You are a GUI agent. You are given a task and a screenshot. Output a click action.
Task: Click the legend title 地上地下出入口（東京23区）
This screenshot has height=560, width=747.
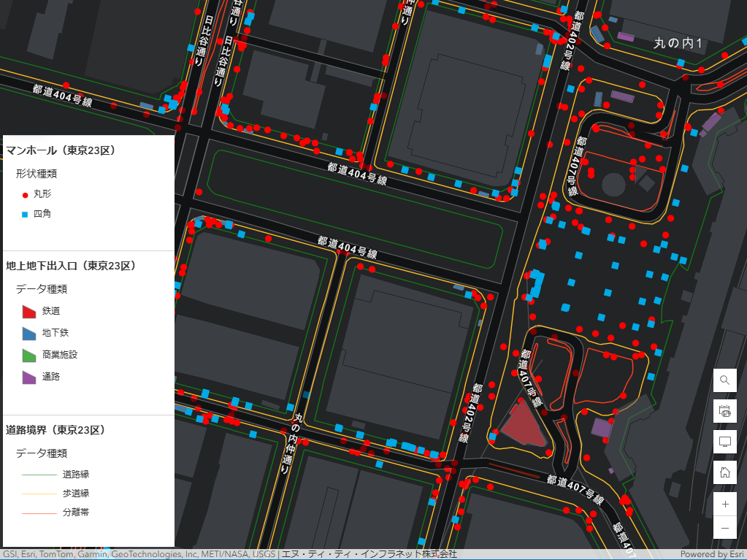tap(71, 266)
